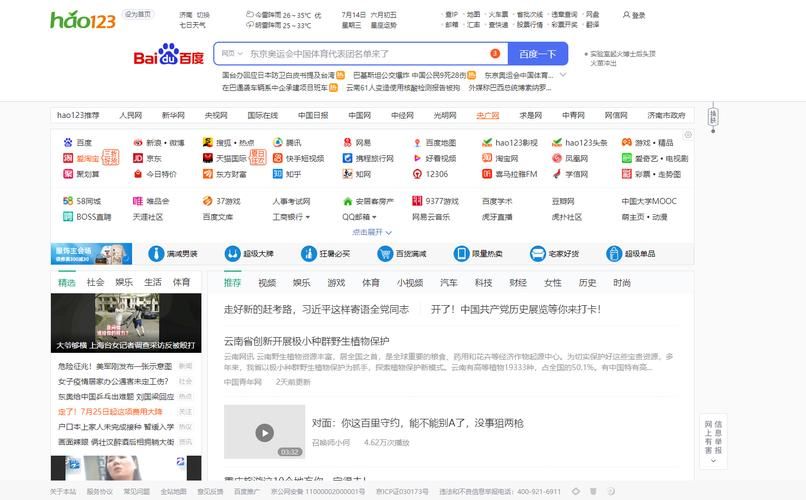This screenshot has width=806, height=500.
Task: Expand 工商银行 dropdown arrow
Action: (x=308, y=217)
